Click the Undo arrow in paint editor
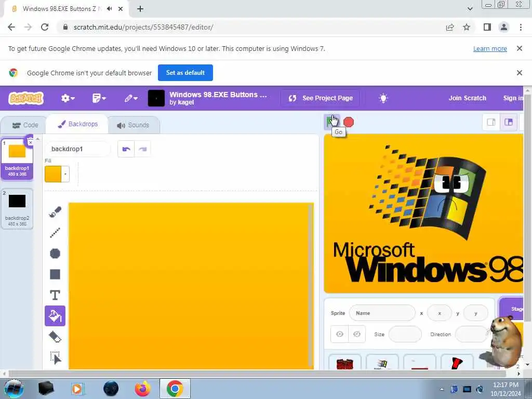This screenshot has height=399, width=532. (126, 149)
